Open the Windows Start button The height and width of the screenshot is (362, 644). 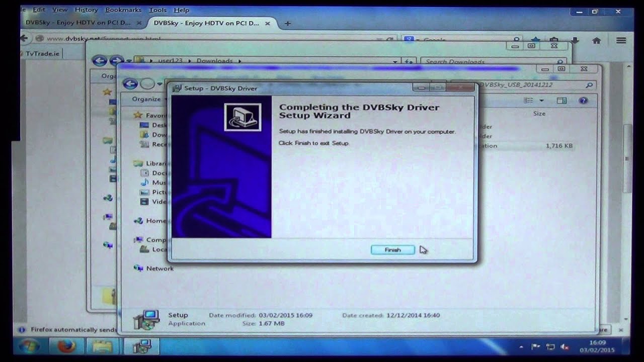[x=30, y=346]
